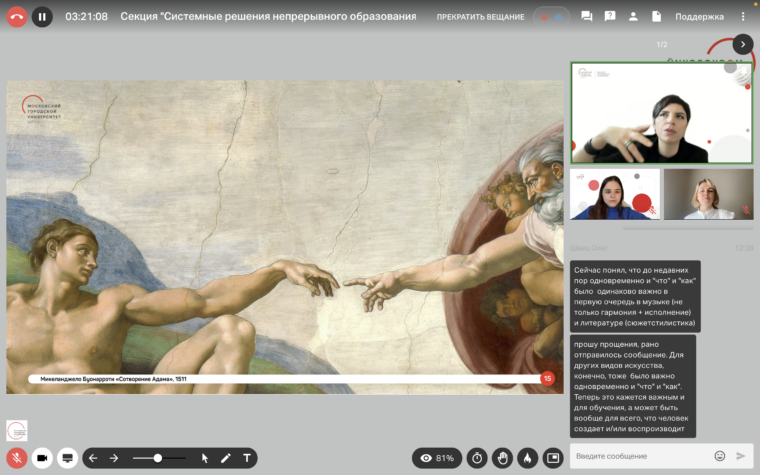Open the questions tab icon
760x475 pixels.
609,16
